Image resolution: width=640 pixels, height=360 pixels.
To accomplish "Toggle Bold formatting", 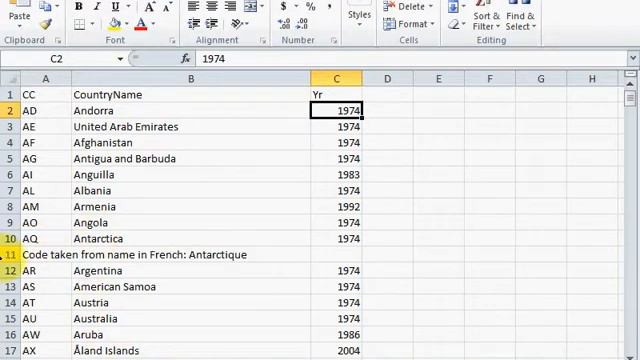I will [x=79, y=7].
